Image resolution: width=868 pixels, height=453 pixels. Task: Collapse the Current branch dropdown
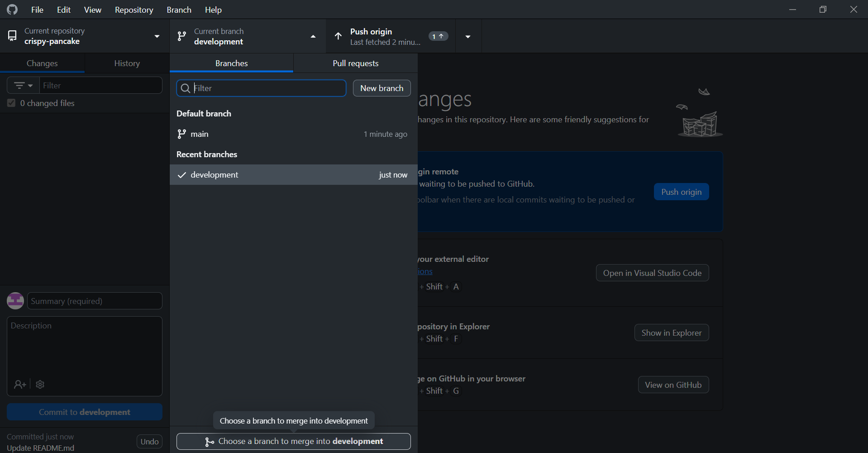coord(248,36)
